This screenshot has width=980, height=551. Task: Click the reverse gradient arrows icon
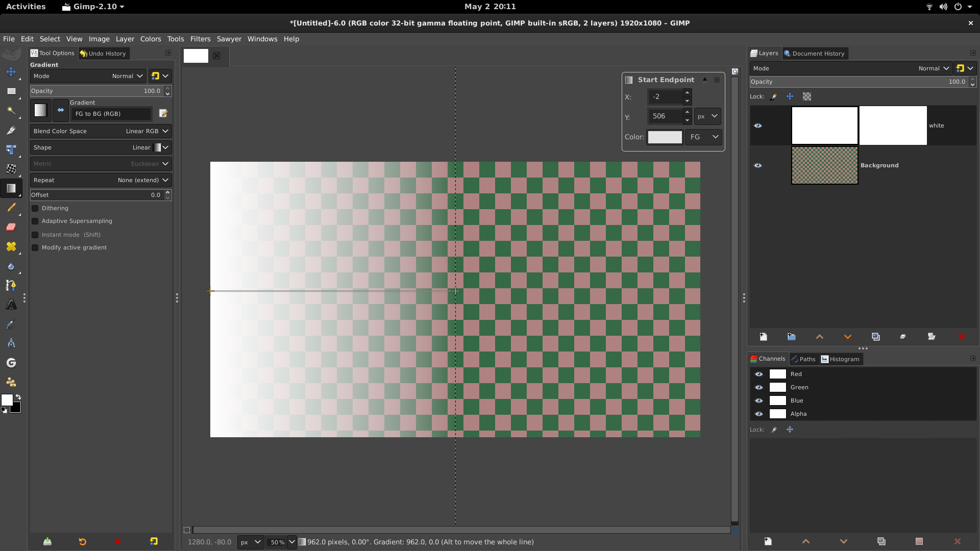[x=61, y=110]
